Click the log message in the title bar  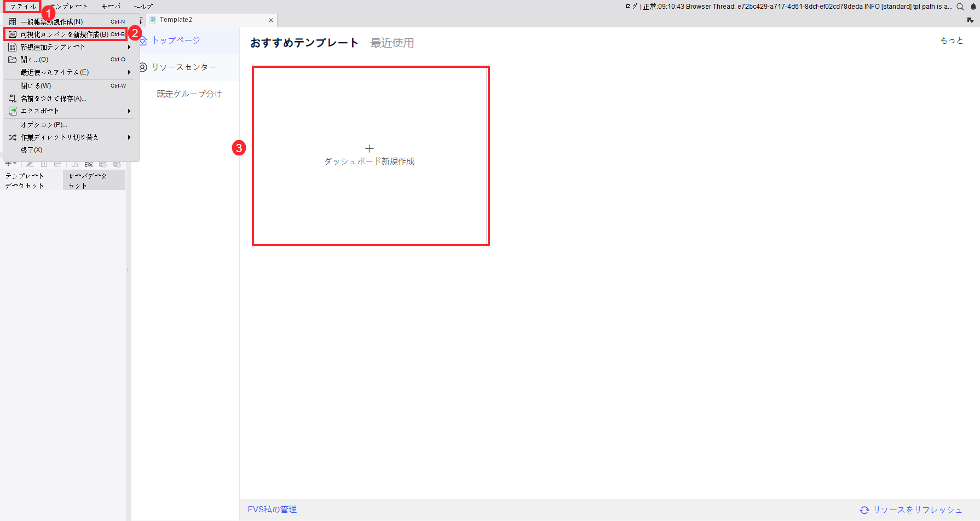[788, 7]
